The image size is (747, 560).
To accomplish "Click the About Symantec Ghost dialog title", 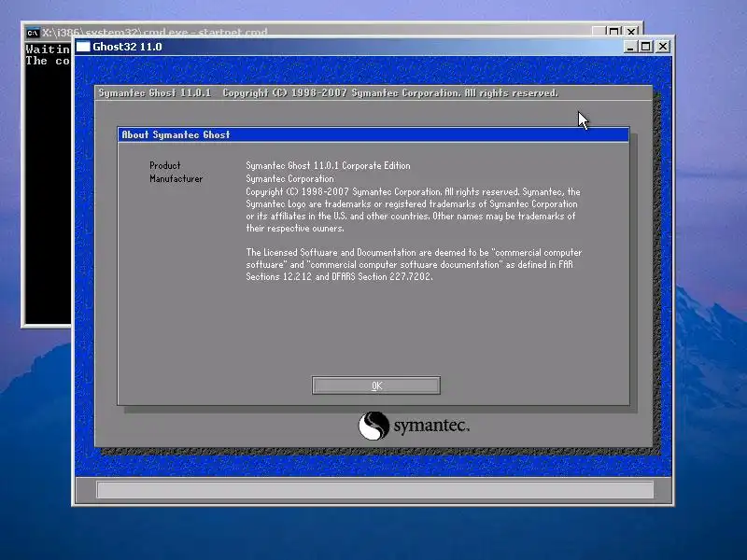I will 176,134.
